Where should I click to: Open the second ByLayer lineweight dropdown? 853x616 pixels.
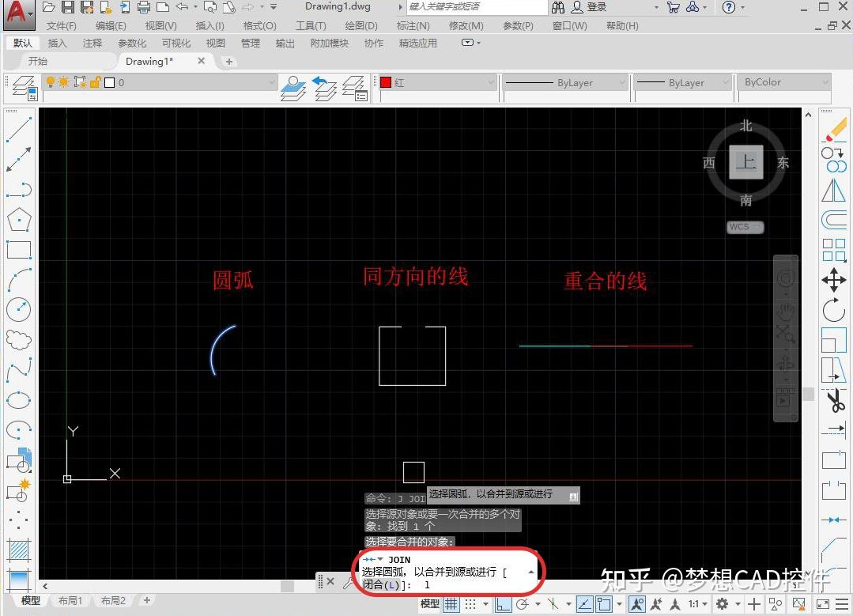[682, 83]
